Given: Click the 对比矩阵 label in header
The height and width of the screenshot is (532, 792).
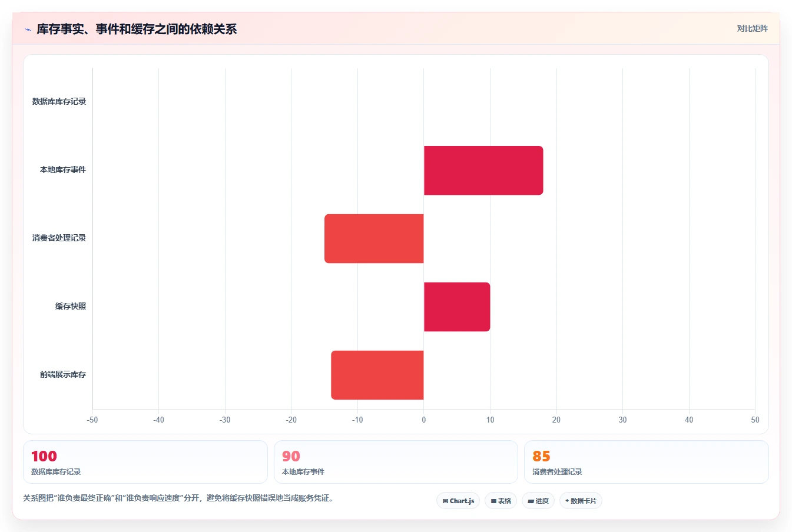Looking at the screenshot, I should pyautogui.click(x=752, y=28).
